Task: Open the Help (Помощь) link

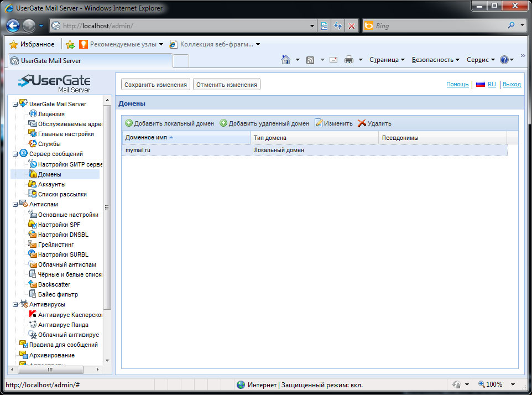Action: point(457,84)
